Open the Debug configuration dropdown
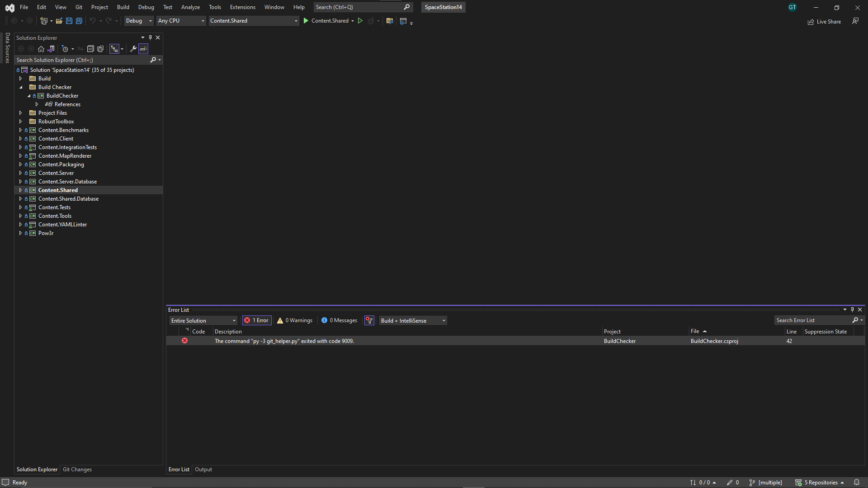This screenshot has height=488, width=868. click(x=139, y=21)
